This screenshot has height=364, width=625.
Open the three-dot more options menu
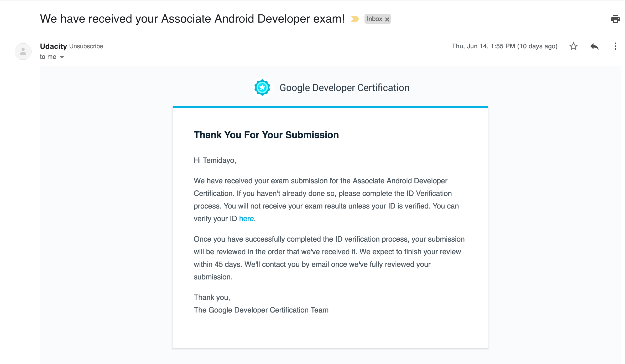(x=615, y=46)
